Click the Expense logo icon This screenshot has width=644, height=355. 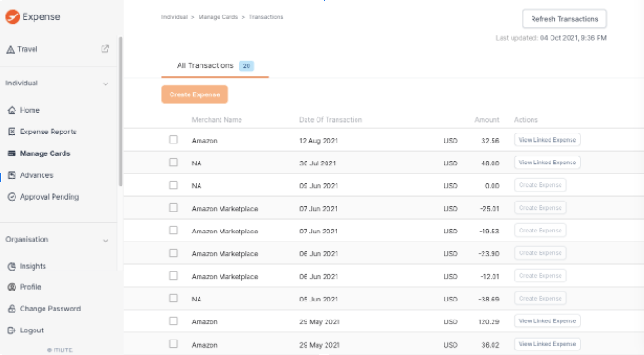click(13, 16)
